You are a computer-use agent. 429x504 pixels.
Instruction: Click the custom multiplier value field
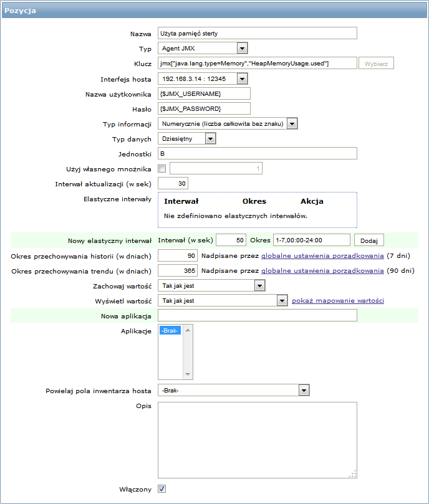(x=216, y=168)
